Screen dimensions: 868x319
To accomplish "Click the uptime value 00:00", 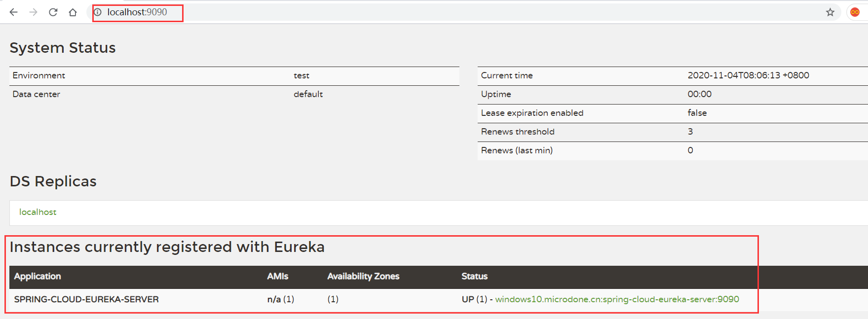I will point(700,94).
